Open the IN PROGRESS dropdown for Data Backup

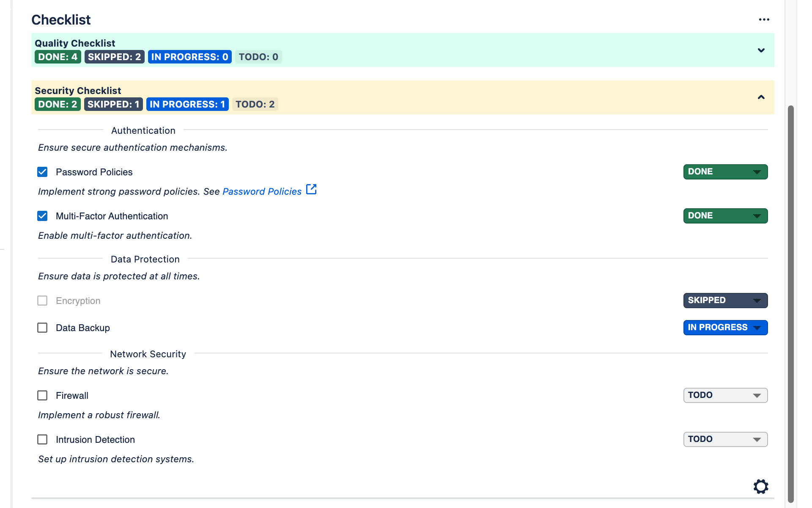(725, 327)
